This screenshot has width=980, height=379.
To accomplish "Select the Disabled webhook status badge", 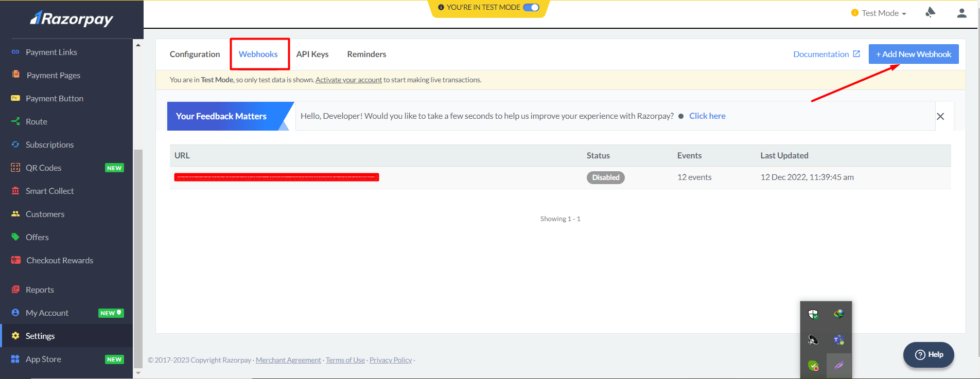I will tap(605, 177).
